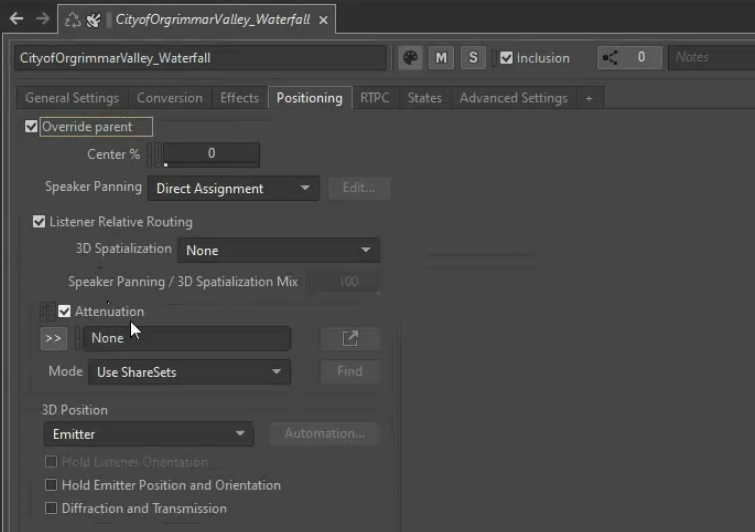The image size is (755, 532).
Task: Click the Speaker Panning Edit... button
Action: (359, 188)
